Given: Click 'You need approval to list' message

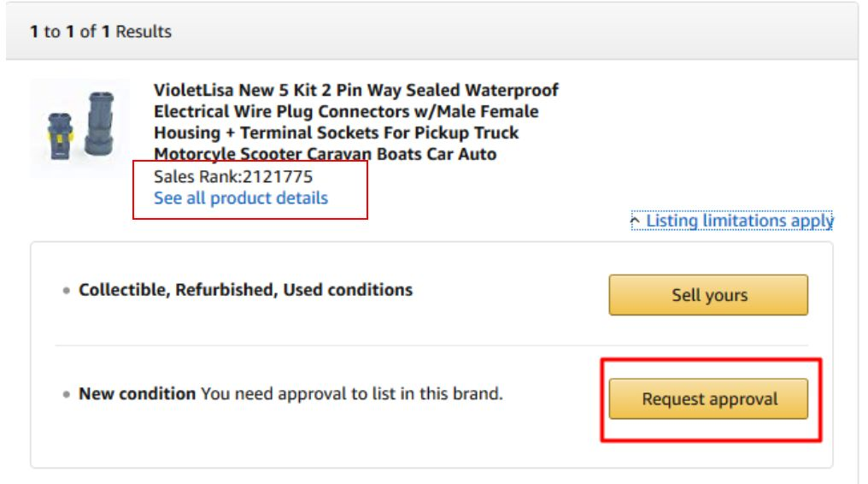Looking at the screenshot, I should pyautogui.click(x=351, y=394).
